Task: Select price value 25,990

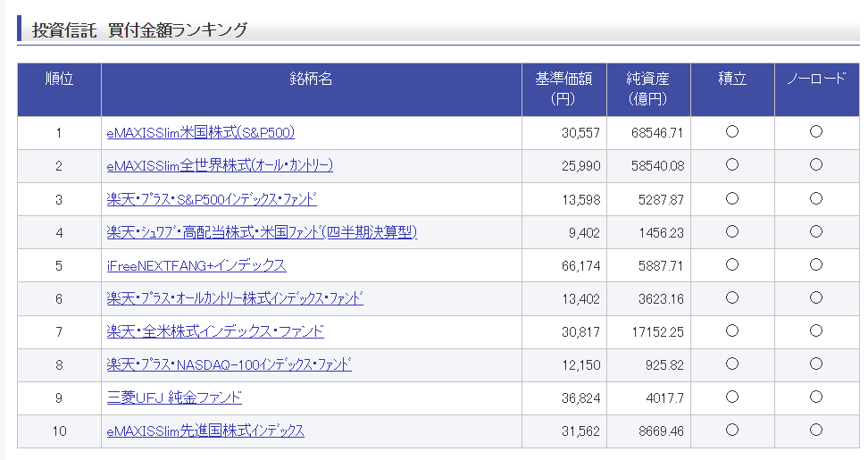Action: click(x=580, y=166)
